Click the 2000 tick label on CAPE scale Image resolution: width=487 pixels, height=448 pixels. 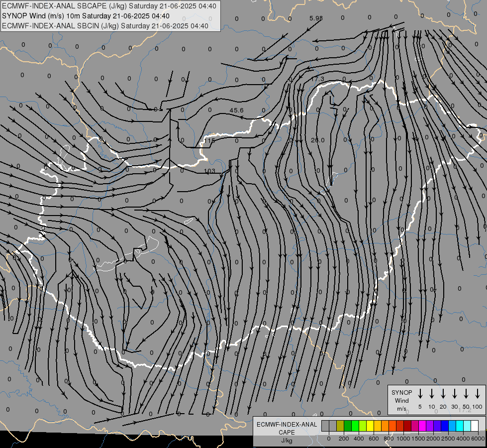(433, 439)
